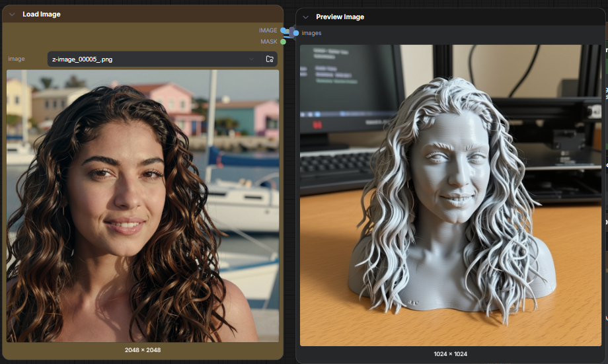
Task: Click the Load Image node title
Action: [x=42, y=14]
